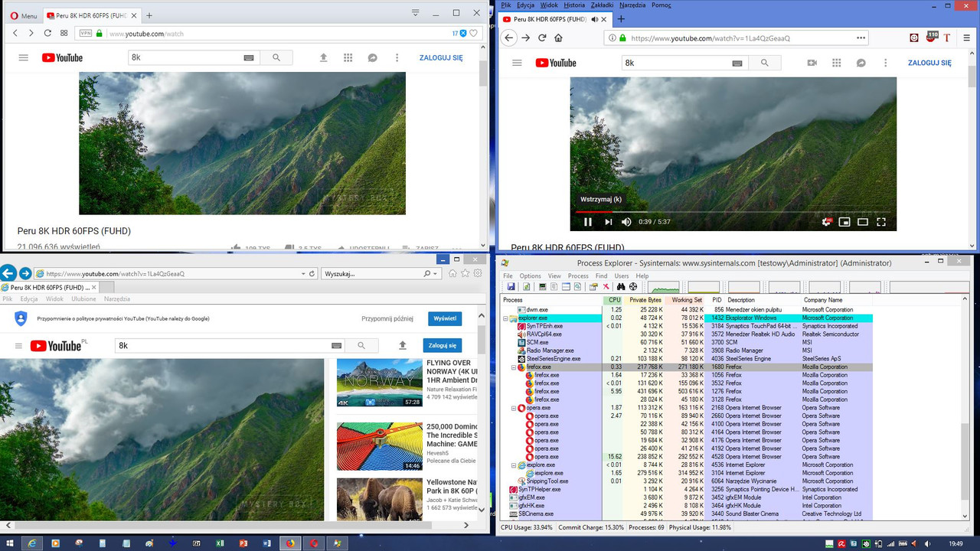
Task: Select the SteelSeriesEngine.exe process row
Action: click(x=687, y=359)
